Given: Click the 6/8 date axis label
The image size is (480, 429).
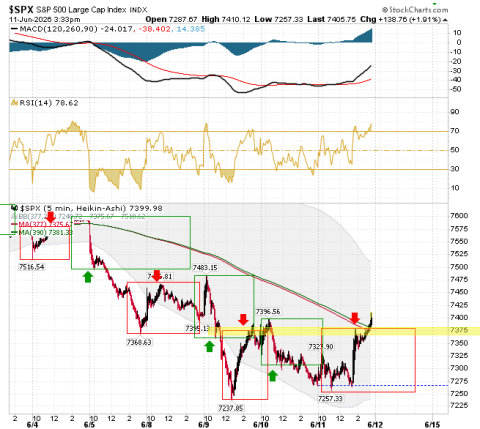Looking at the screenshot, I should point(146,425).
